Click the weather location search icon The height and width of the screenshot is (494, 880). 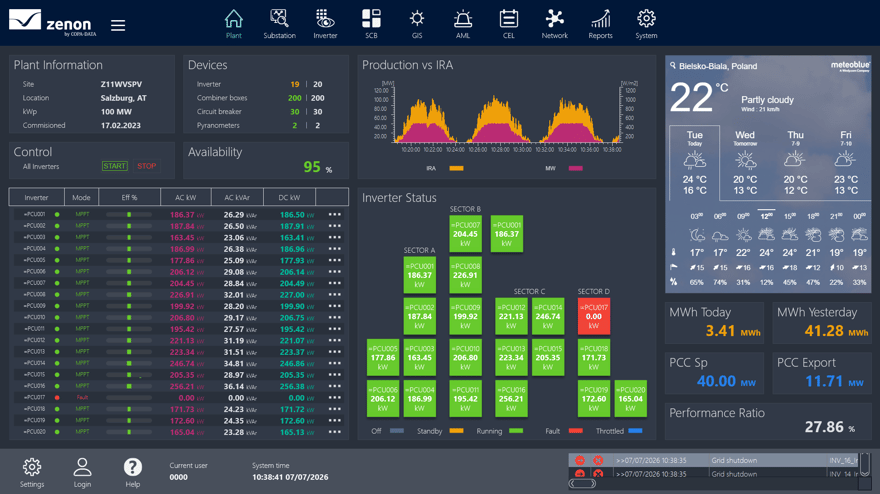click(673, 66)
